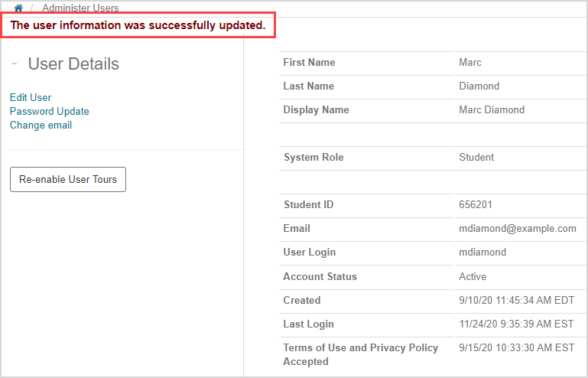This screenshot has height=378, width=588.
Task: Select the Display Name value Marc Diamond
Action: coord(492,110)
